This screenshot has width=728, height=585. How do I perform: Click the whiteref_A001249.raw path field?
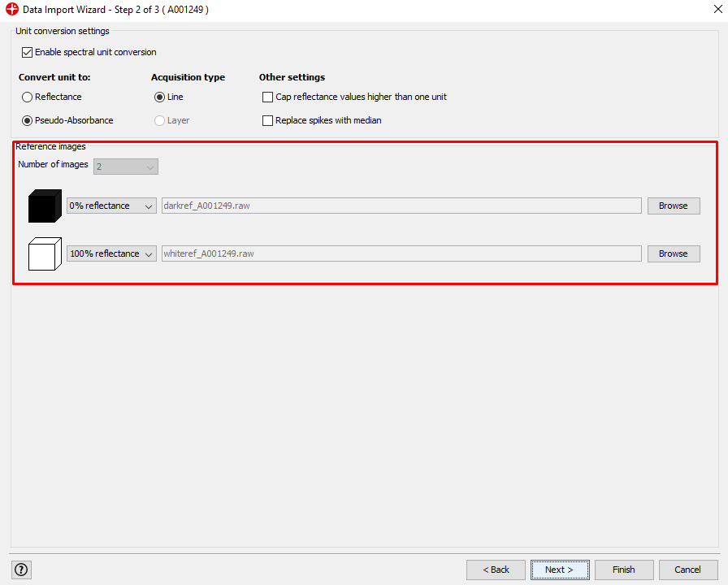401,253
